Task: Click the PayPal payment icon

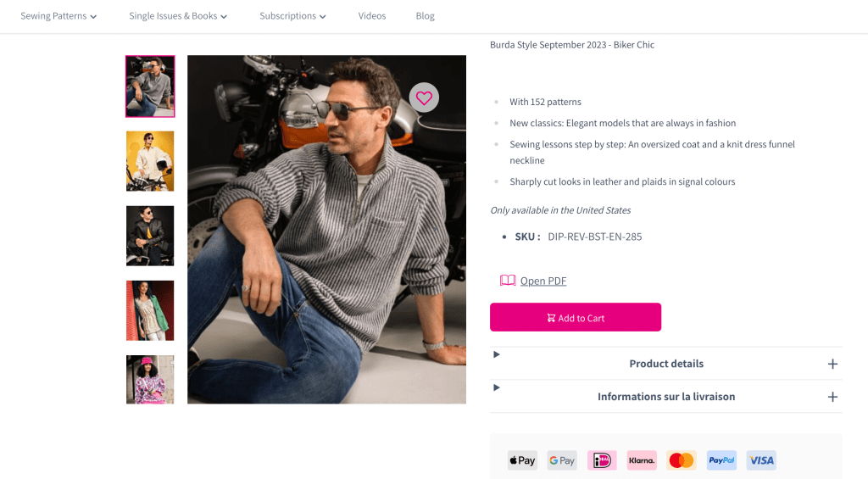Action: tap(721, 460)
